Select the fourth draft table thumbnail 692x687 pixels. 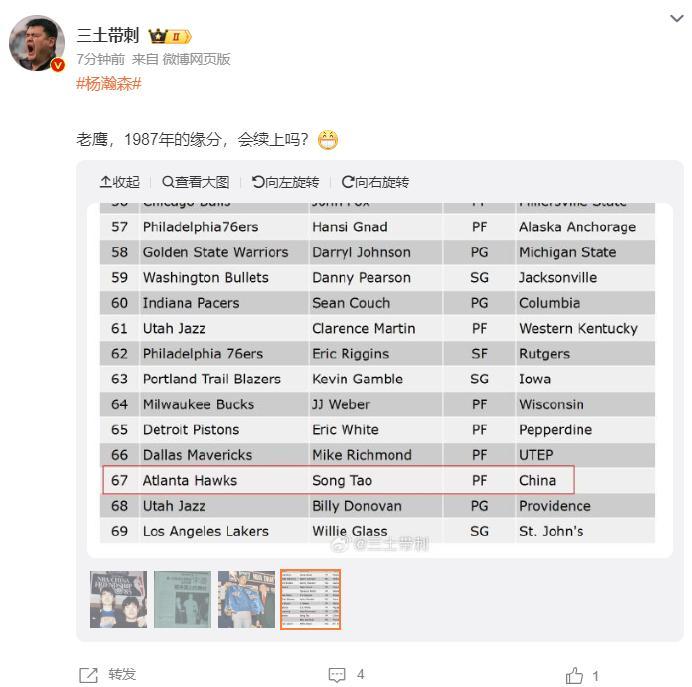(310, 599)
